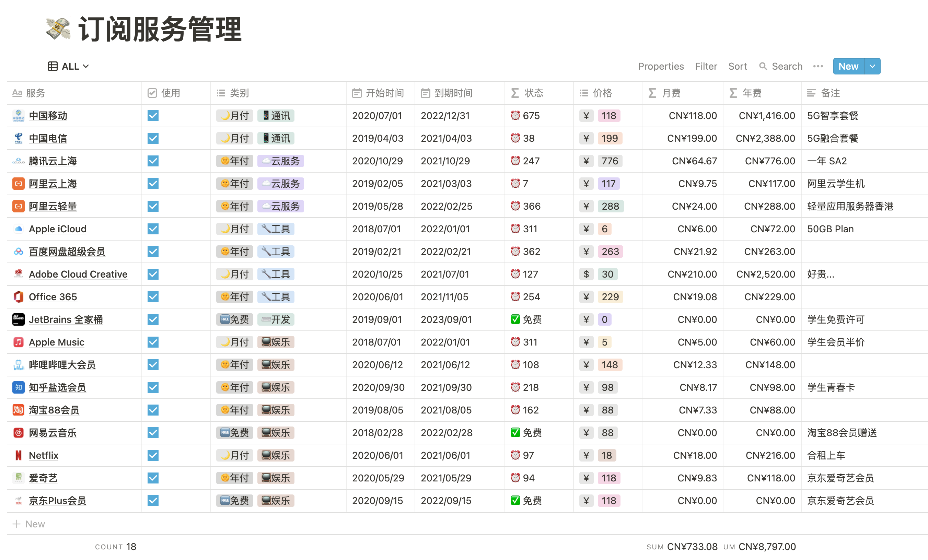The image size is (928, 560).
Task: Toggle 使用 checkbox for 京东Plus会员
Action: click(153, 501)
